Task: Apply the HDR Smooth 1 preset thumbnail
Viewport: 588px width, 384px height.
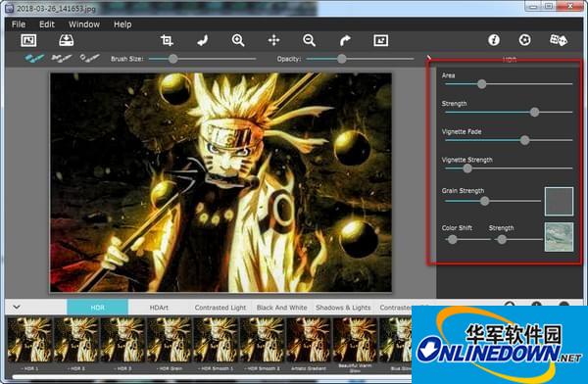Action: pos(216,340)
